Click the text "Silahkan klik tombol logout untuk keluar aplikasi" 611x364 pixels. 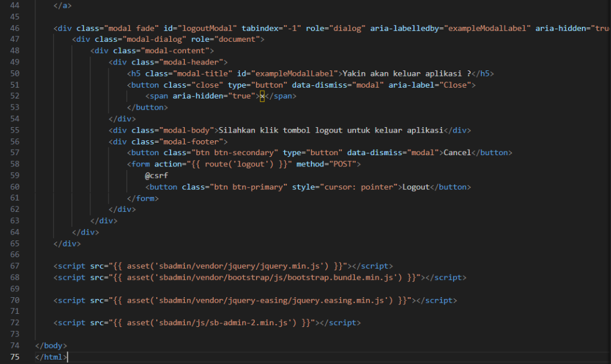tap(331, 130)
